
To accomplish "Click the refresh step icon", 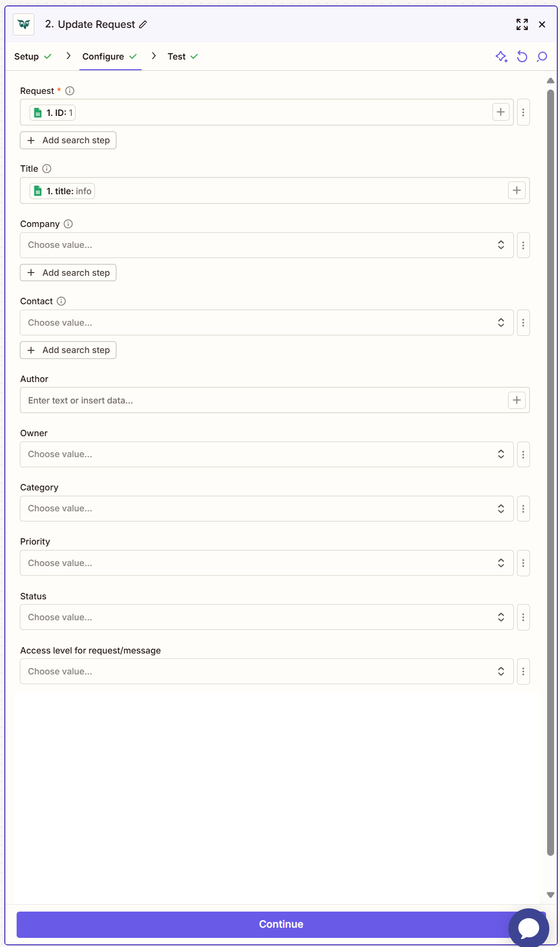I will coord(522,56).
